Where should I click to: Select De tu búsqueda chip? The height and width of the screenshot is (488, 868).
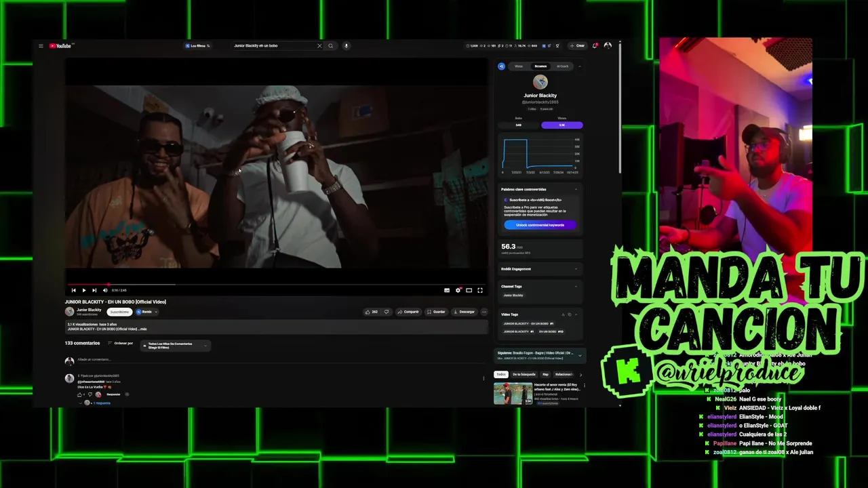coord(524,374)
